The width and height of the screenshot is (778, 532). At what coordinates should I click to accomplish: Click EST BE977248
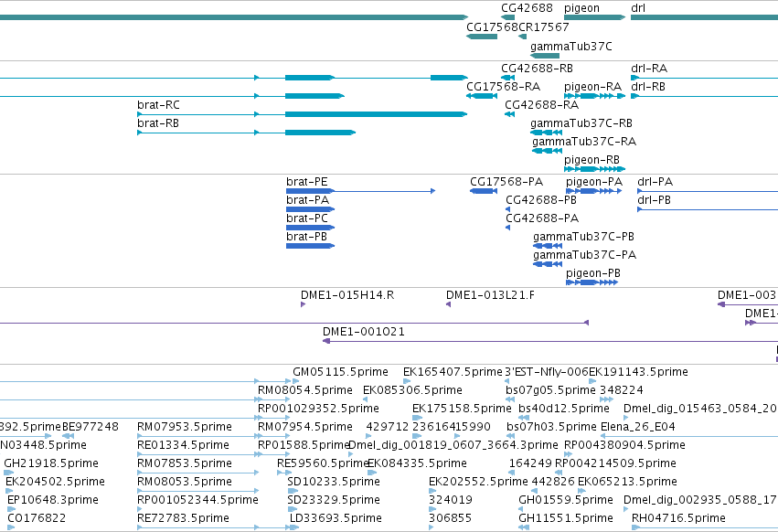pos(91,427)
